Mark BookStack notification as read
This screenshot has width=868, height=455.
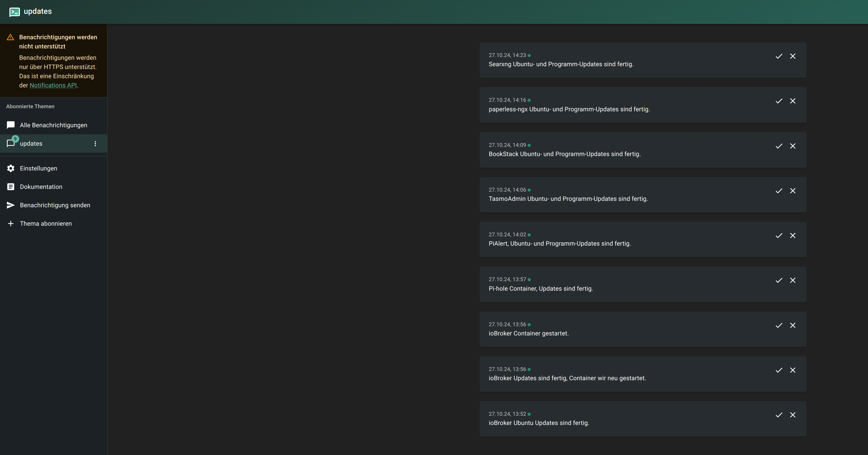coord(779,146)
